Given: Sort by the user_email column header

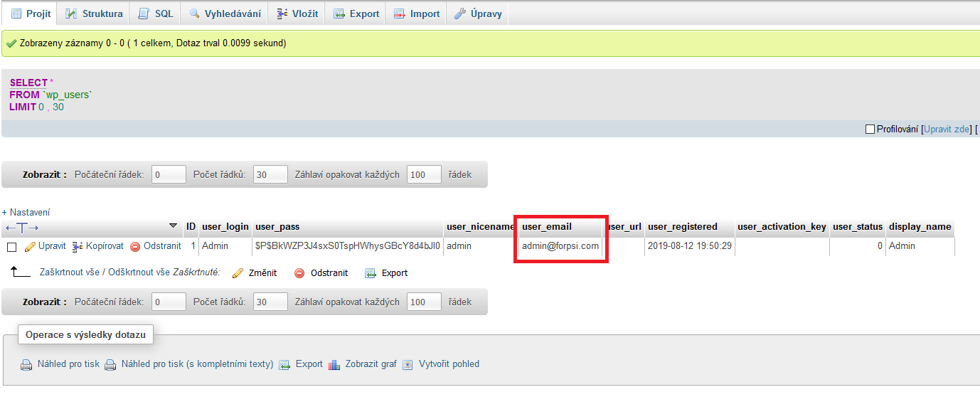Looking at the screenshot, I should (547, 227).
